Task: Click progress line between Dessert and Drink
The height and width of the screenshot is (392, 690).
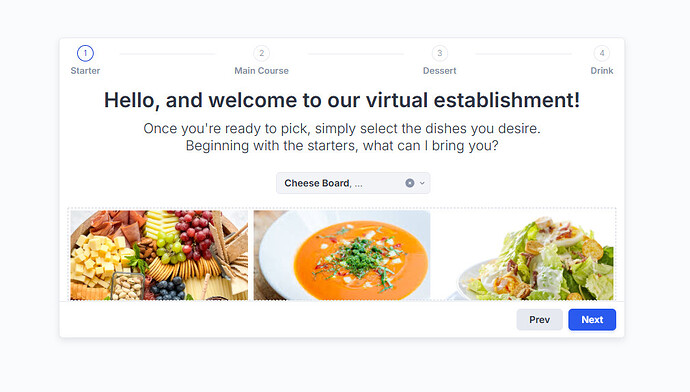Action: 524,54
